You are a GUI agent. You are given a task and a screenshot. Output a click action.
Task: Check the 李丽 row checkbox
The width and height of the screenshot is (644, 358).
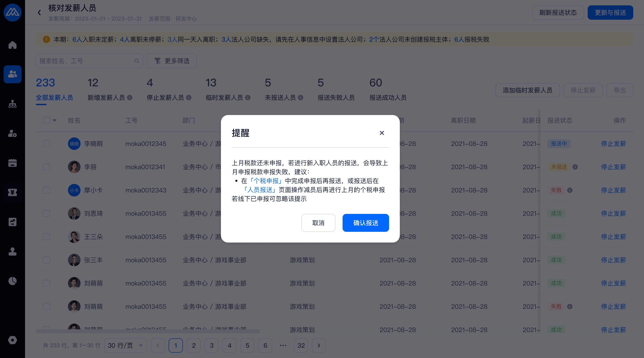(47, 167)
